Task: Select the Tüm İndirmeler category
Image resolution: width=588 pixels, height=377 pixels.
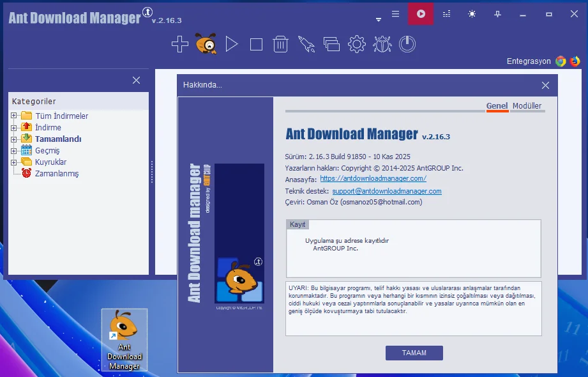Action: coord(62,116)
